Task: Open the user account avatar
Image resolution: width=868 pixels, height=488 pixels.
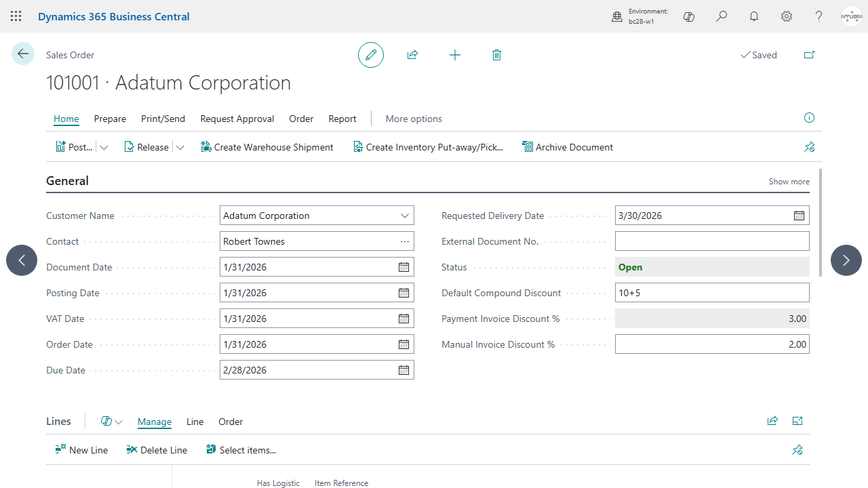Action: 852,16
